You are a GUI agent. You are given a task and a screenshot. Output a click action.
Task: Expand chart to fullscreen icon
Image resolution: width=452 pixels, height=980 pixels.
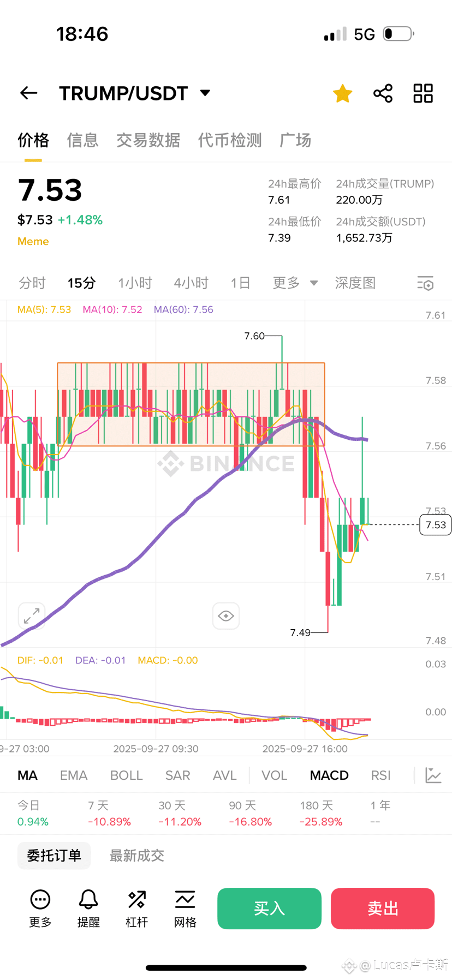point(32,616)
